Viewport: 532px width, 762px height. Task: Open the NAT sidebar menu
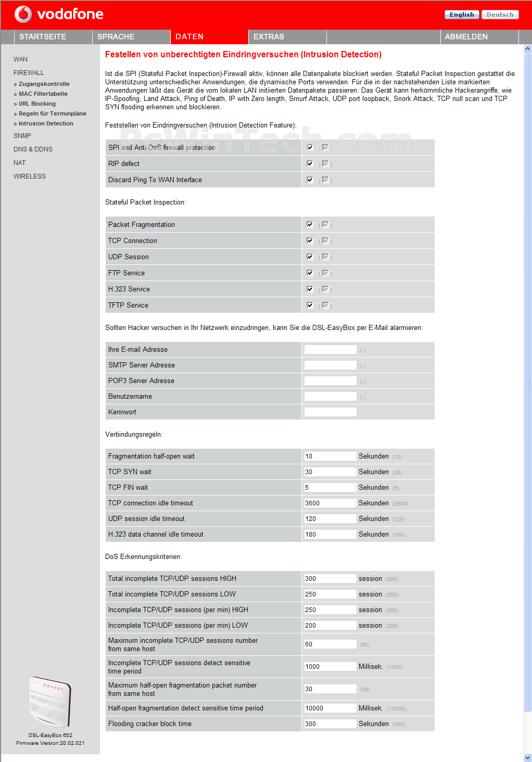(x=20, y=163)
